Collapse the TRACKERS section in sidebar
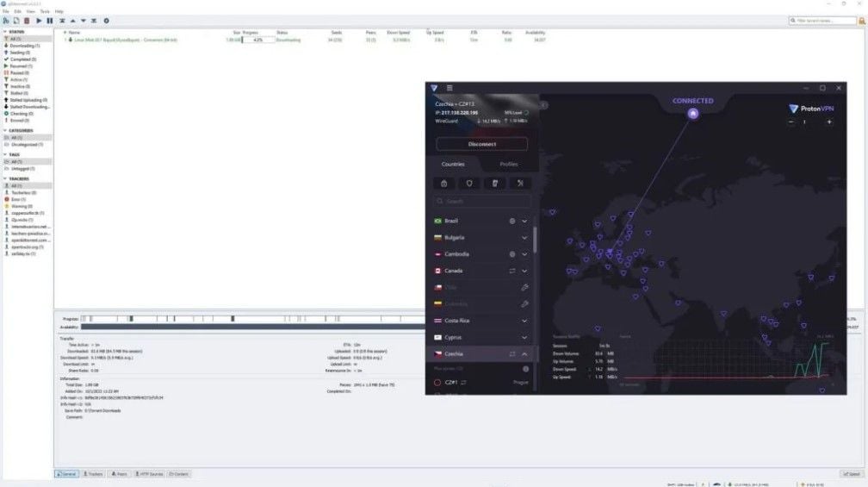Image resolution: width=868 pixels, height=487 pixels. click(x=5, y=179)
